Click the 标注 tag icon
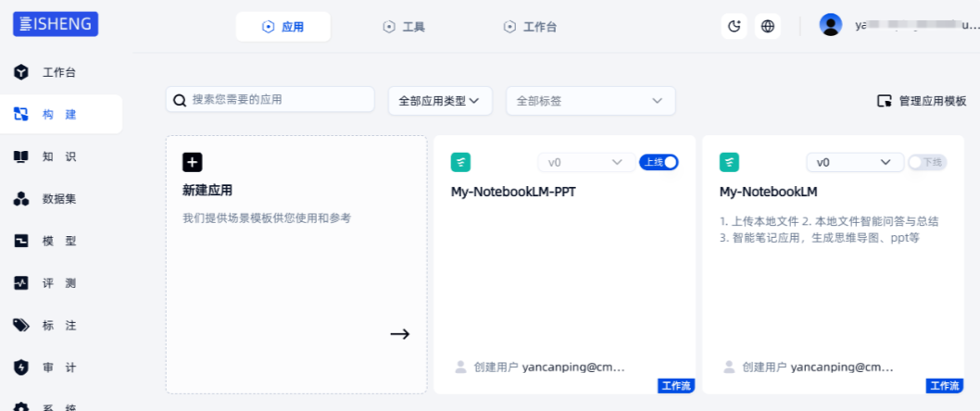Screen dimensions: 980x411 tap(21, 326)
